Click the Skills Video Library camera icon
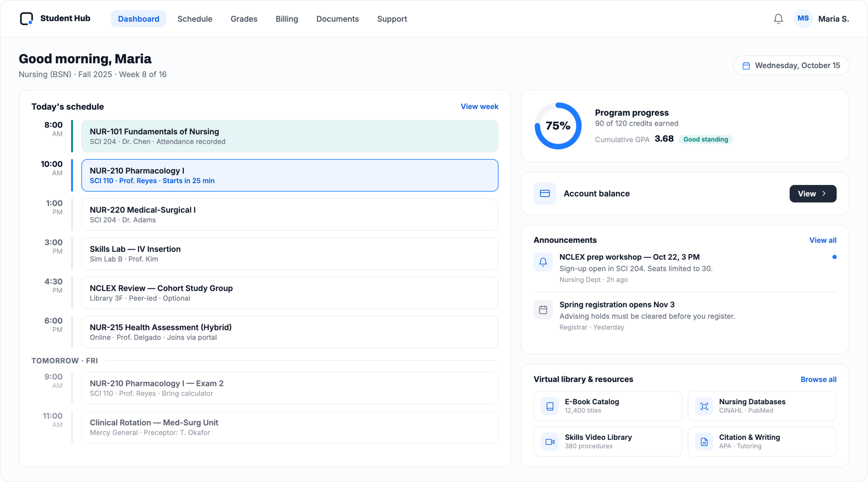 tap(550, 442)
